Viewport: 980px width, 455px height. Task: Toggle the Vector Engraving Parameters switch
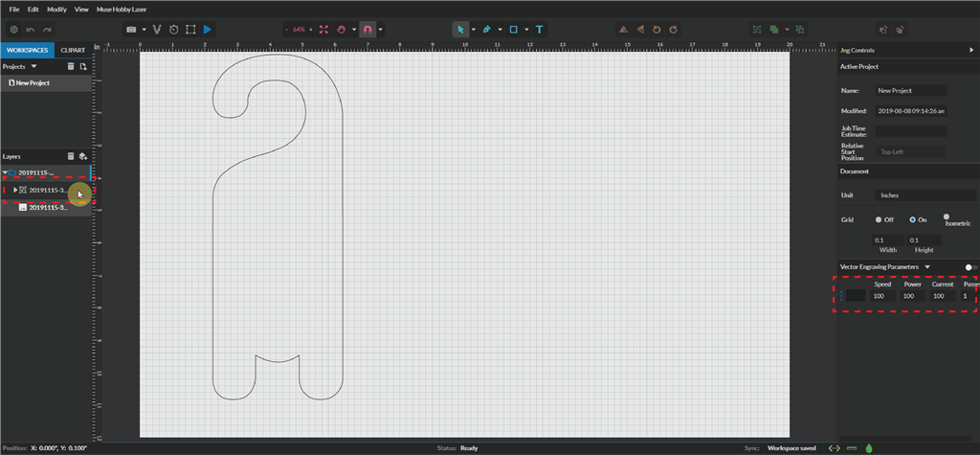click(x=970, y=267)
